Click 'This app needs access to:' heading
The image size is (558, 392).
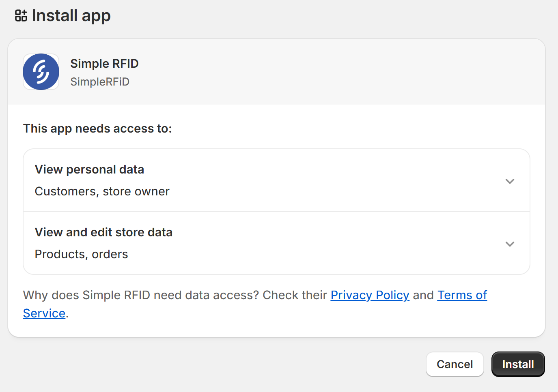(x=97, y=129)
